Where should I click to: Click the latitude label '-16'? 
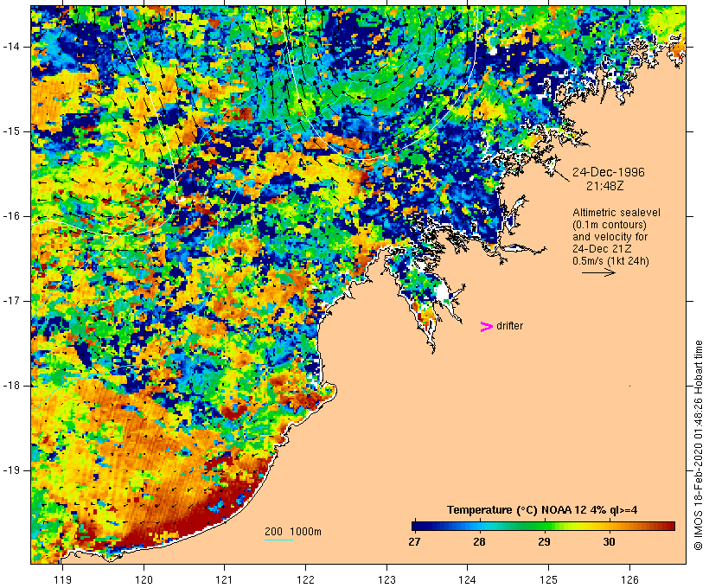tap(11, 216)
